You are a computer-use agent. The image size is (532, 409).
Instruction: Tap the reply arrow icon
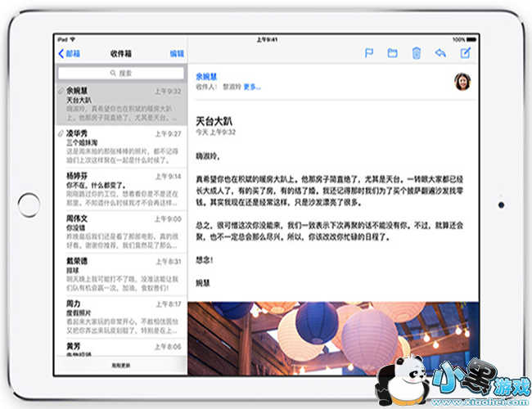point(440,53)
